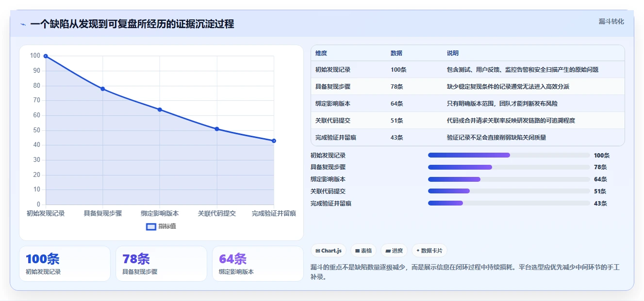Click the description starting 包含测试、用户反馈
This screenshot has width=644, height=301.
pos(523,70)
